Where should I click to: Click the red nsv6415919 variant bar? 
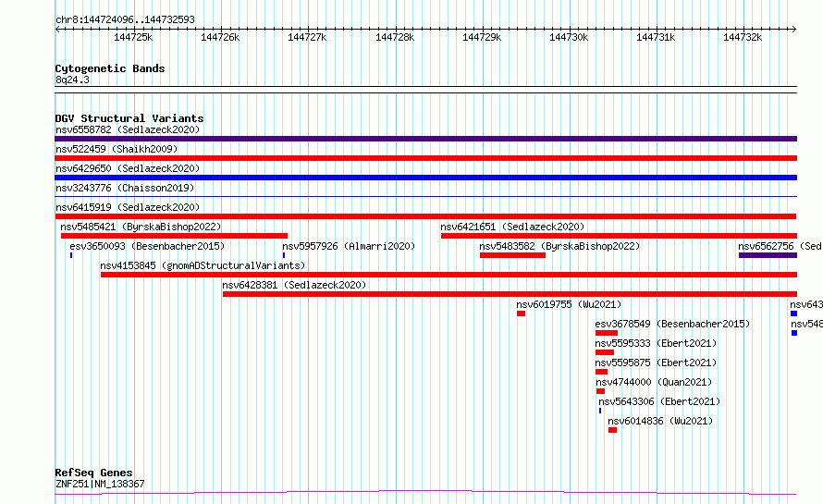(425, 216)
